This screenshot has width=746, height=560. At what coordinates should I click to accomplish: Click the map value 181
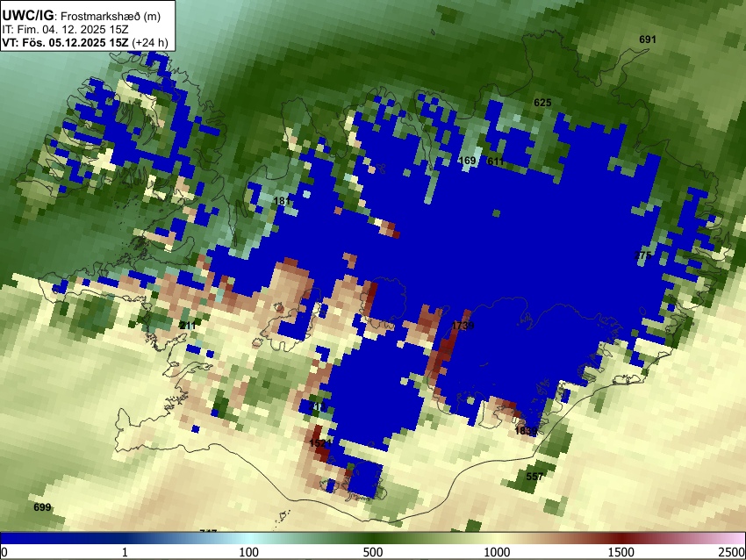282,201
